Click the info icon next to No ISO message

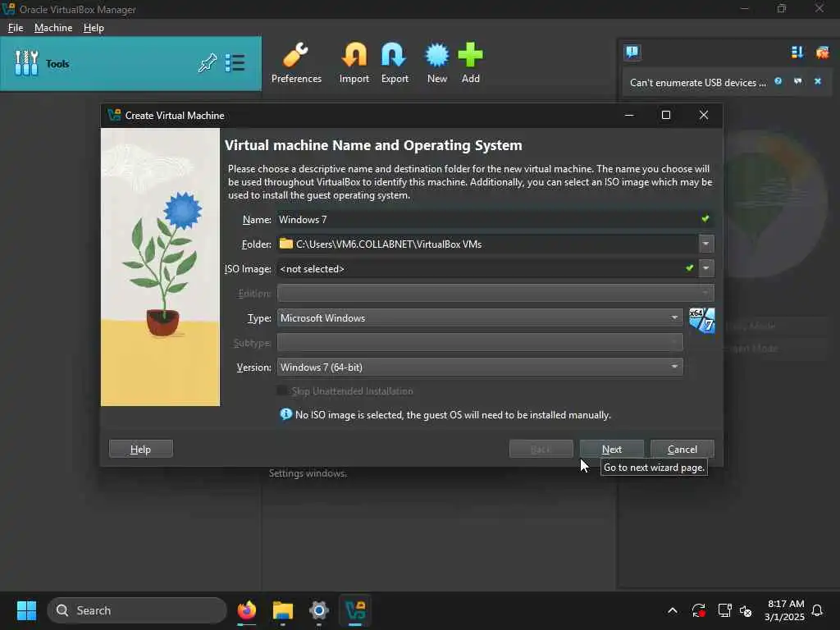click(286, 414)
